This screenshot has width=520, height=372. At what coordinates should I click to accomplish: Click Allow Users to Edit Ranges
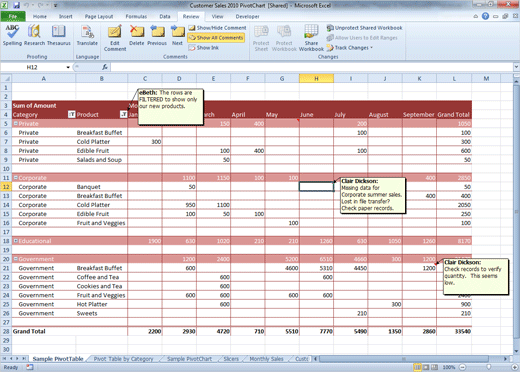(362, 38)
